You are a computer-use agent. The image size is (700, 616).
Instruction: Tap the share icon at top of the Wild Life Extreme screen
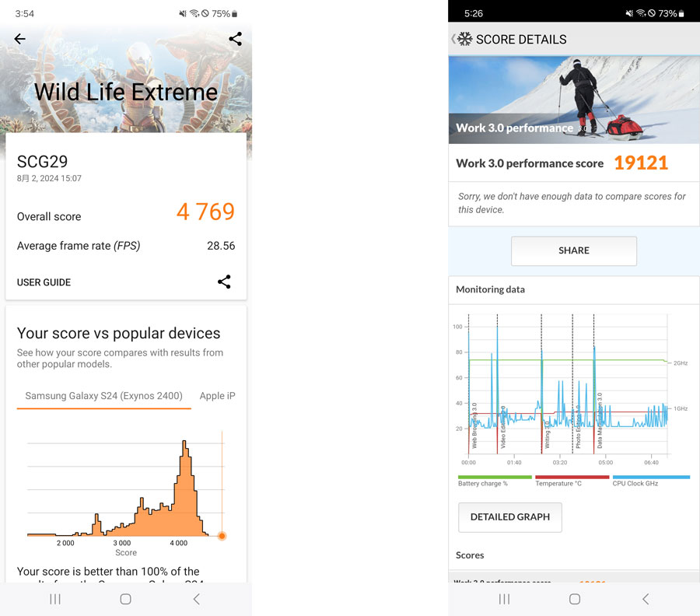pos(235,39)
